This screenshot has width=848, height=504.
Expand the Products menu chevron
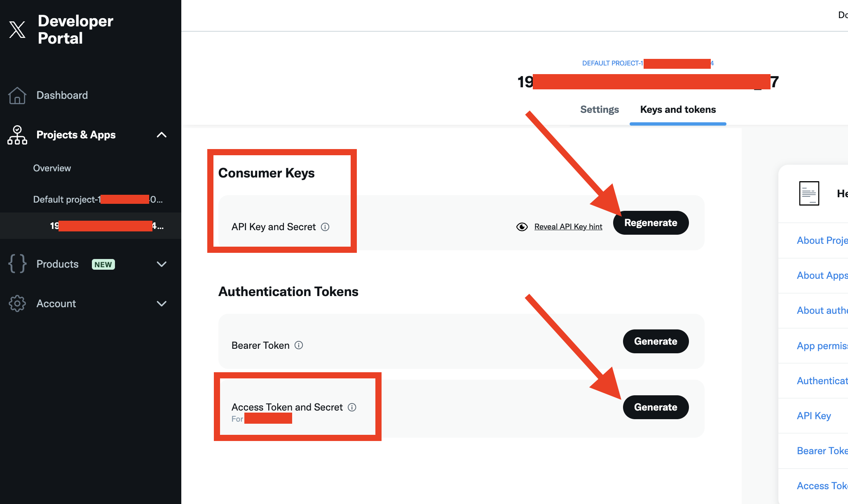[162, 264]
